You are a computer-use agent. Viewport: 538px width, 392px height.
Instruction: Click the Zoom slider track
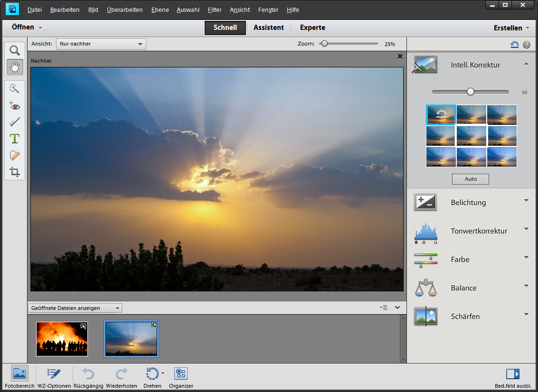[x=351, y=44]
